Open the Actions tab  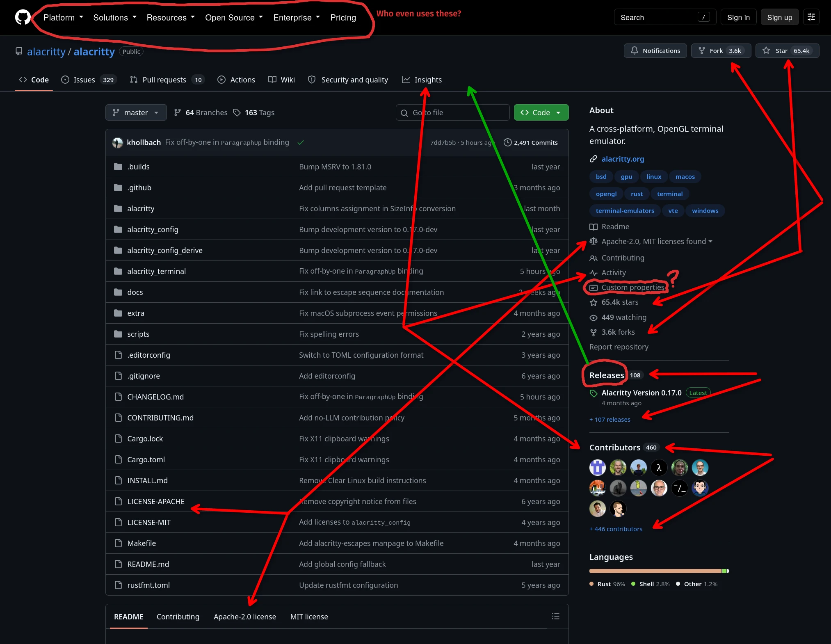[236, 80]
